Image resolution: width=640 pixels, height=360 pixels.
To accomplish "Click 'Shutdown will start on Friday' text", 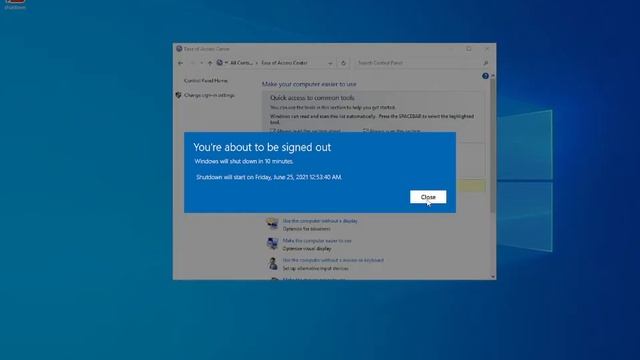I will 269,177.
